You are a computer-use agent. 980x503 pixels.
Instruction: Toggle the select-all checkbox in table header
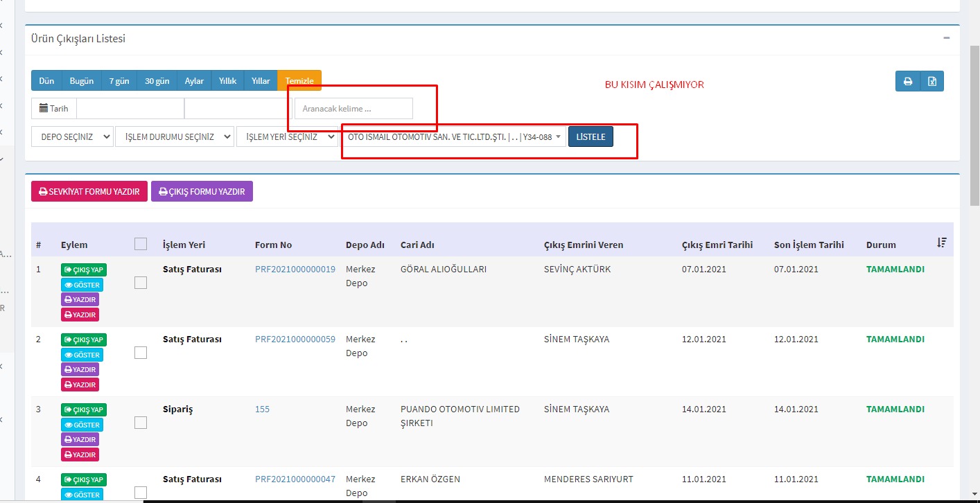click(x=141, y=244)
